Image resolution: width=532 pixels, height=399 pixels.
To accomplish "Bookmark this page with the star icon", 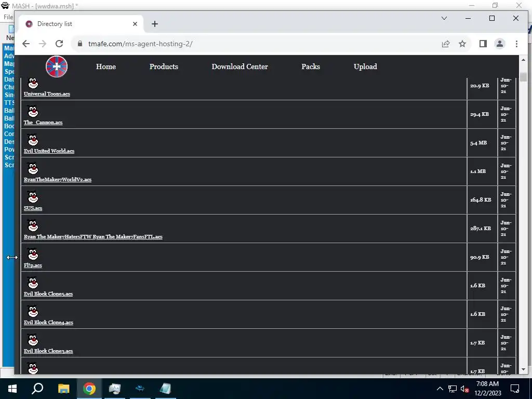I will coord(462,44).
